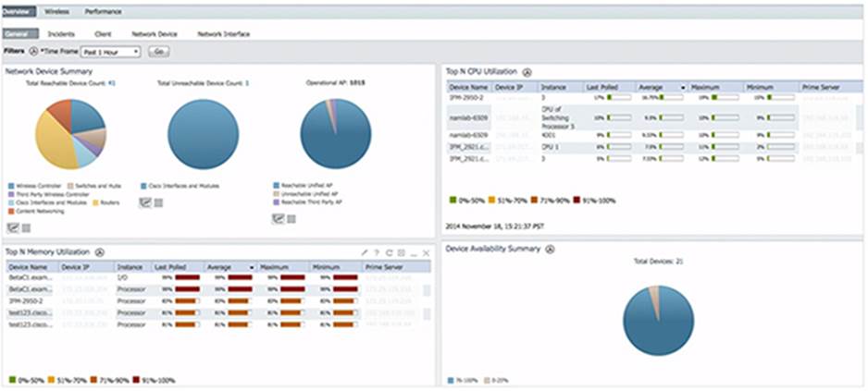
Task: Select the General sub-tab
Action: (20, 33)
